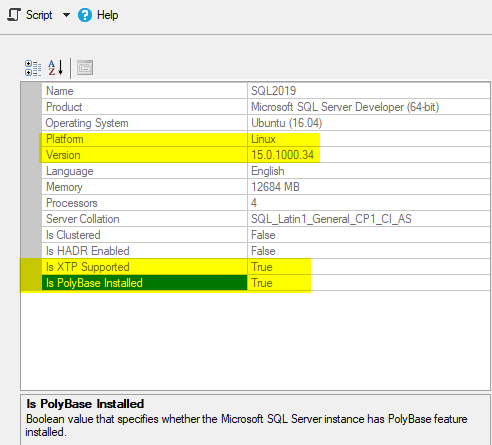Switch to Categorized view icon

[x=33, y=68]
